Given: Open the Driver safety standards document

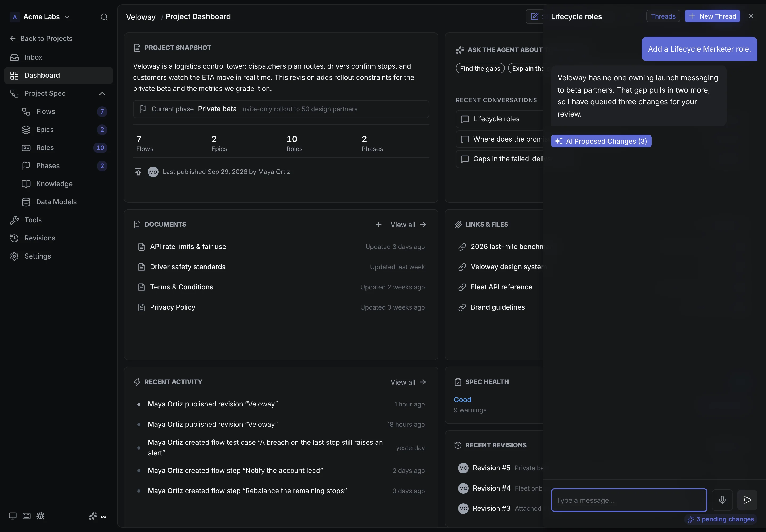Looking at the screenshot, I should click(x=281, y=267).
